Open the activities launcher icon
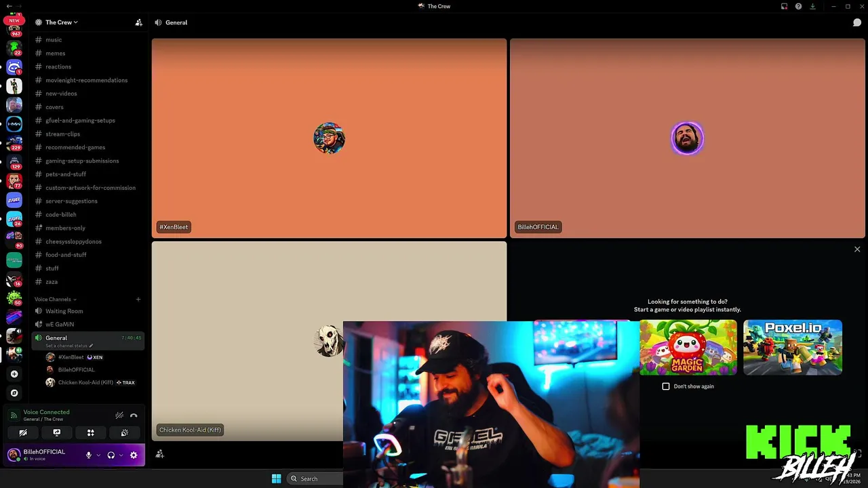Viewport: 868px width, 488px height. pyautogui.click(x=90, y=432)
